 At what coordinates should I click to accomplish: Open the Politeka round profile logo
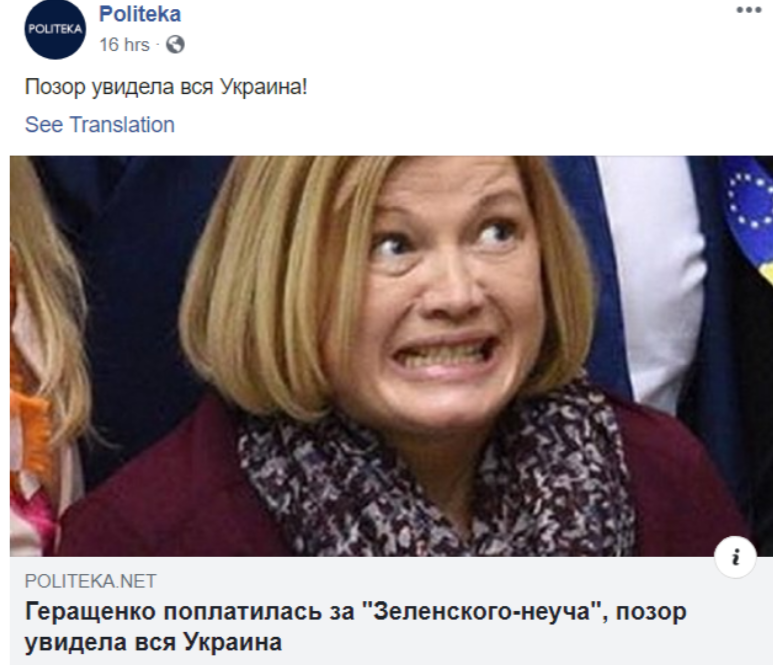click(55, 30)
